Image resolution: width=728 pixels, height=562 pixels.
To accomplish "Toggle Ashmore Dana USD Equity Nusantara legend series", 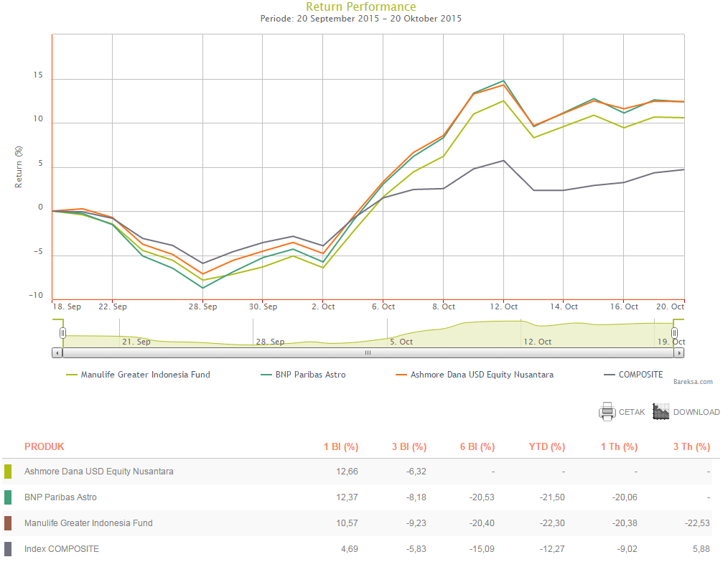I will click(481, 375).
